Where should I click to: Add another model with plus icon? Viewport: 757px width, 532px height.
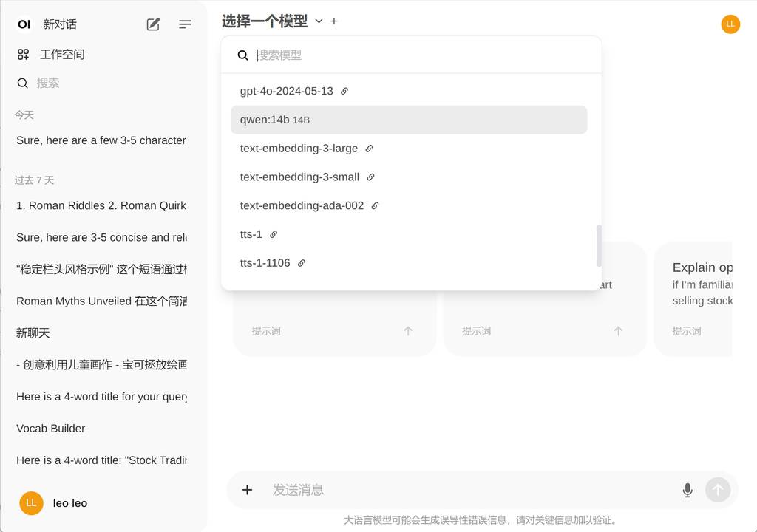334,21
